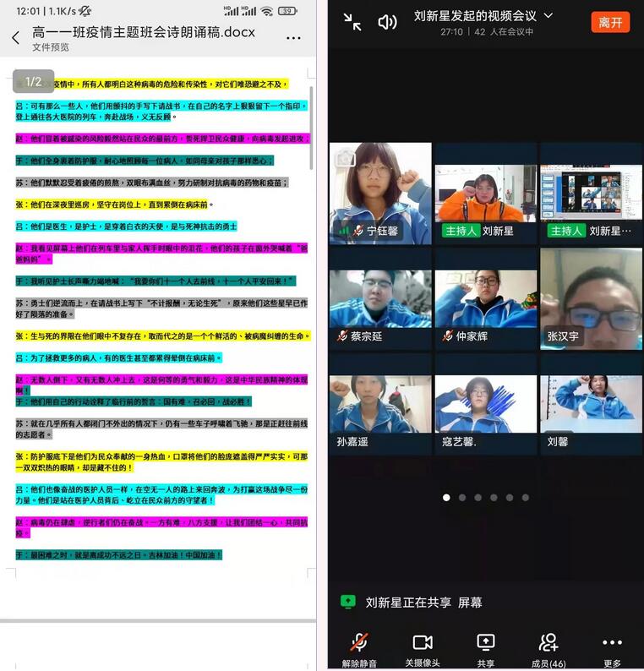644x671 pixels.
Task: Tap the back arrow in document preview
Action: coord(15,38)
